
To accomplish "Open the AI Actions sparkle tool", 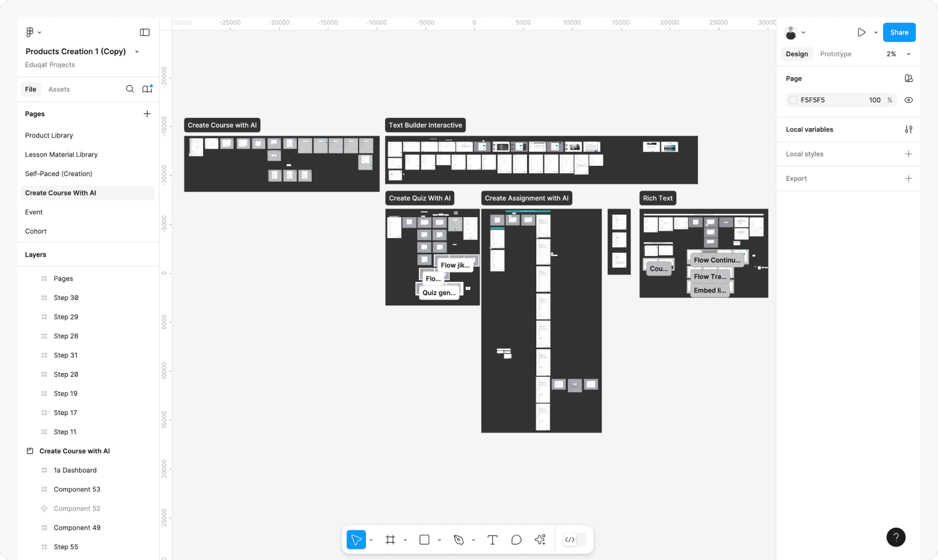I will click(x=540, y=540).
